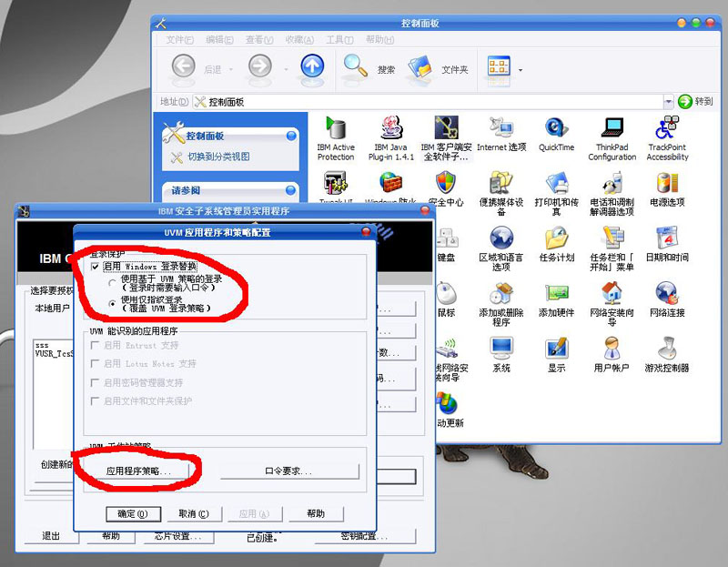Open the 工具(T) menu
Viewport: 728px width, 567px height.
tap(339, 40)
